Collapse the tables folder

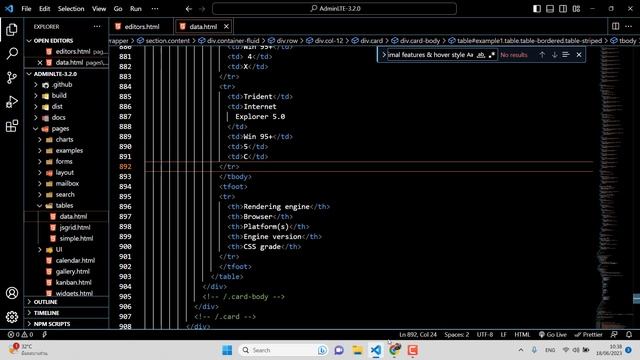pyautogui.click(x=67, y=205)
